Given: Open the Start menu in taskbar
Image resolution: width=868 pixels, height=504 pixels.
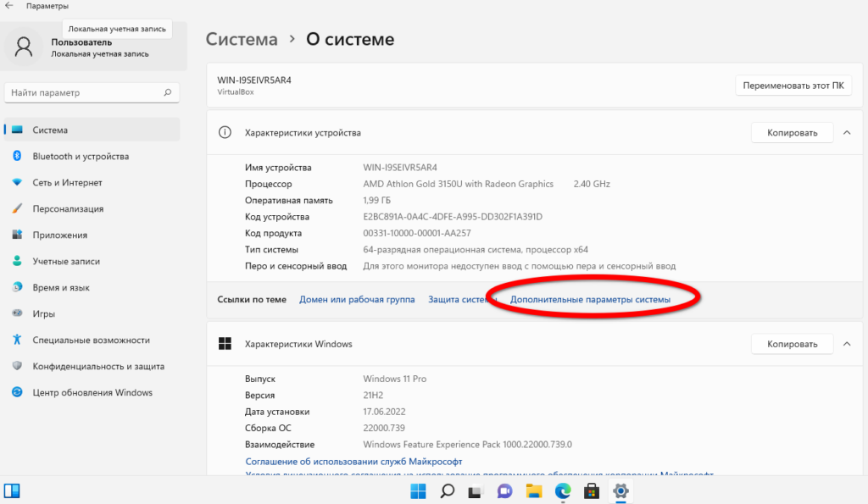Looking at the screenshot, I should click(418, 490).
